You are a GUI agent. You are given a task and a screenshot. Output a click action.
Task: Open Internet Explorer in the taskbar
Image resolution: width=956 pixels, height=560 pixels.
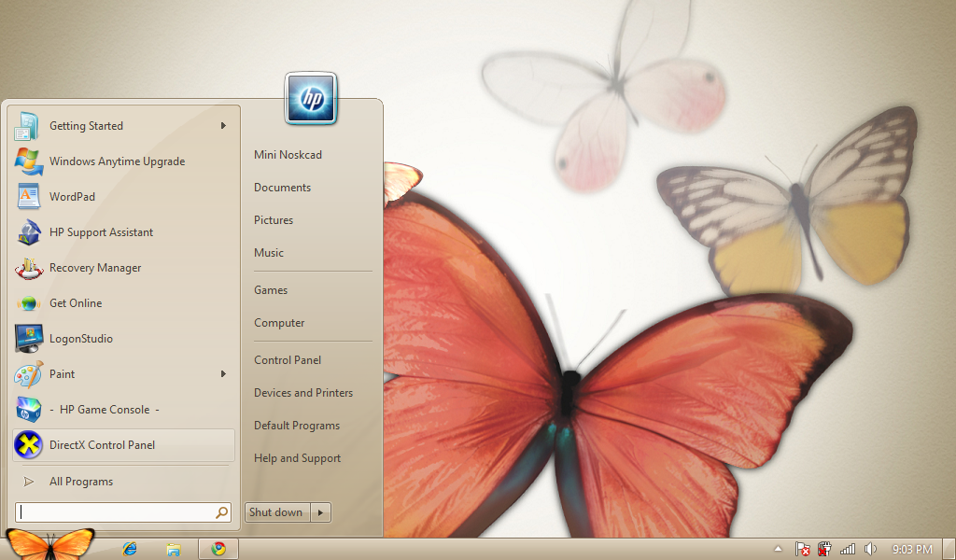[131, 549]
